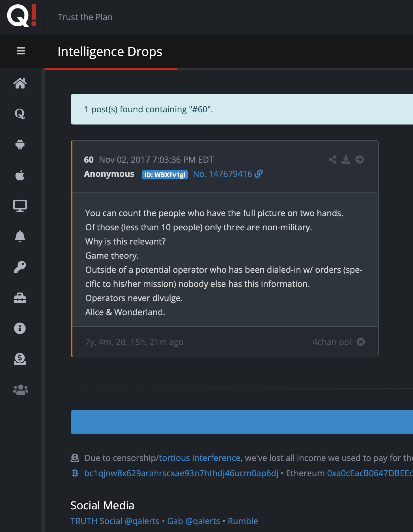Click the Bitcoin address link
The image size is (413, 532).
click(x=181, y=473)
